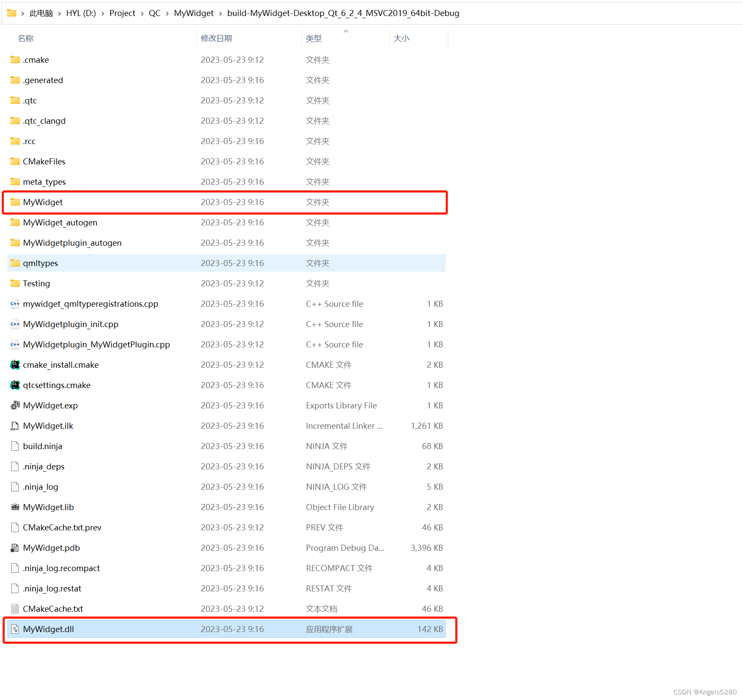Viewport: 743px width, 700px height.
Task: Click the C++ icon beside mywidget_qmltyperegistrations.cpp
Action: coord(15,304)
